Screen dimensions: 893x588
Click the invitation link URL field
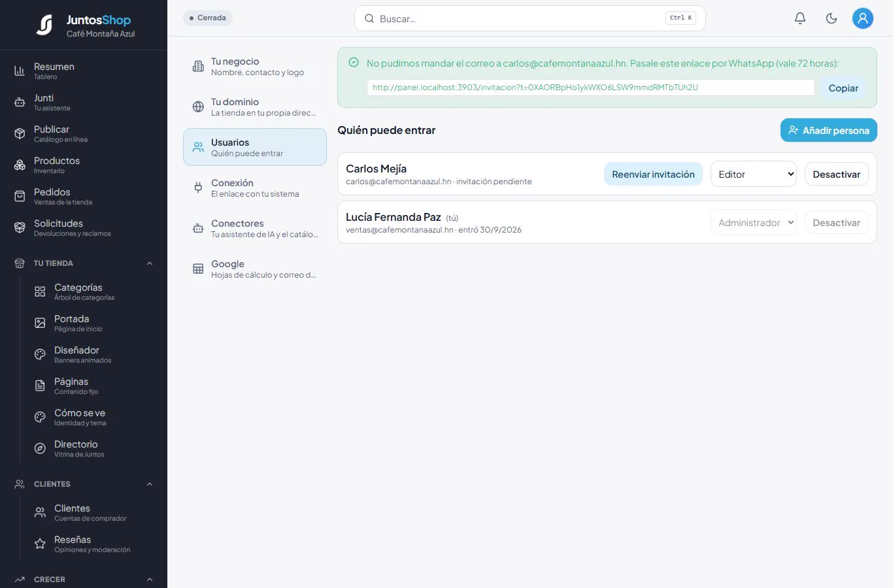coord(590,88)
